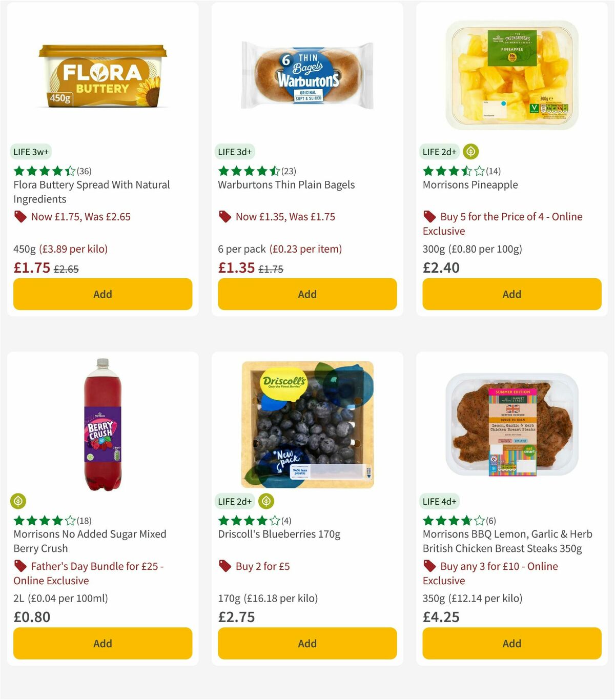615x700 pixels.
Task: Click the LIFE 4d+ badge on chicken breast steaks
Action: tap(441, 501)
